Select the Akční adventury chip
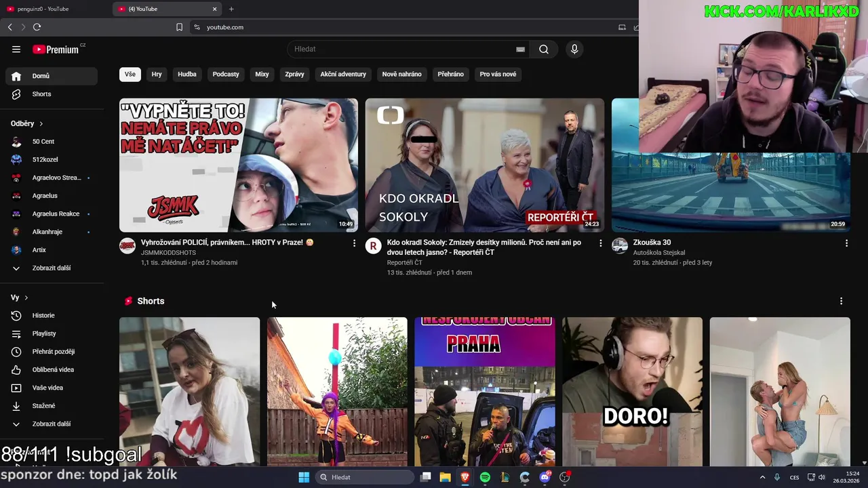This screenshot has height=488, width=868. click(x=343, y=75)
